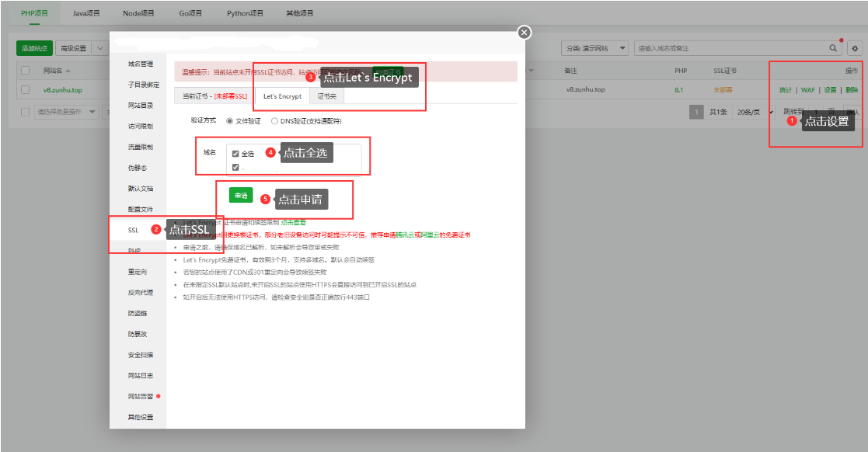Click the 添加站点 button
The height and width of the screenshot is (452, 868).
[x=34, y=48]
